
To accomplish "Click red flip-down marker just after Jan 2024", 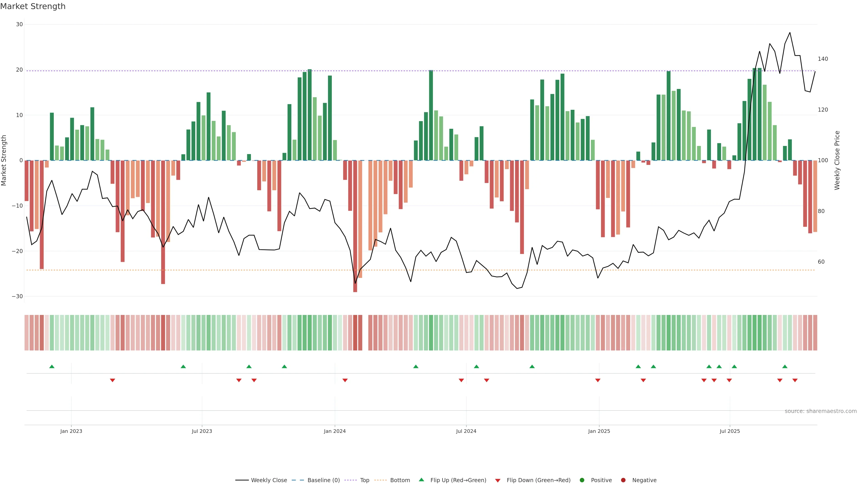I will (x=345, y=380).
